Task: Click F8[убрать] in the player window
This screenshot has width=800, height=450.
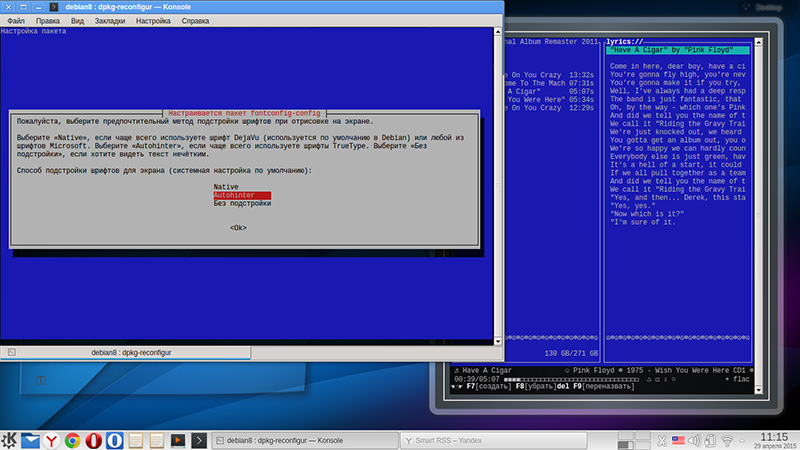Action: (x=535, y=387)
